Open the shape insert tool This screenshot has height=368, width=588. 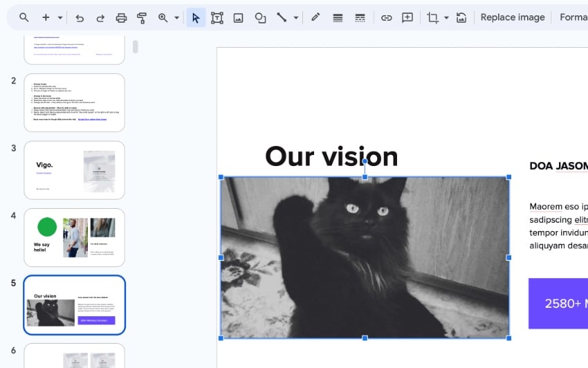260,17
